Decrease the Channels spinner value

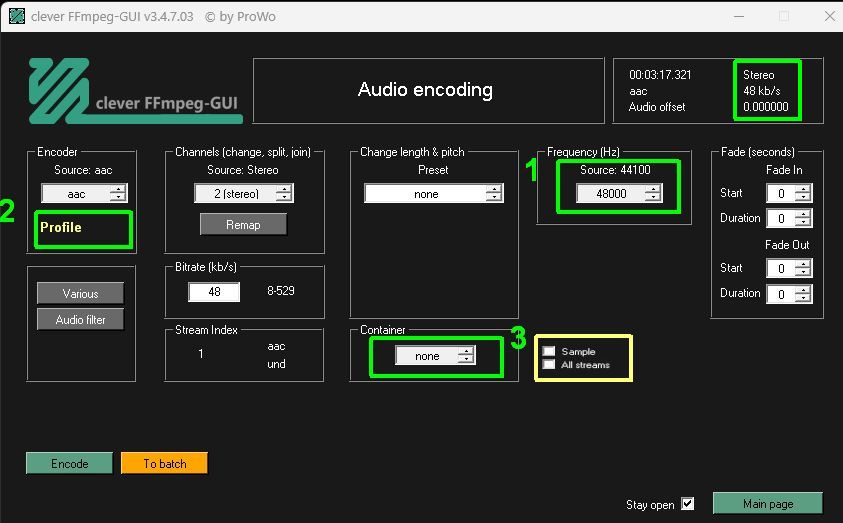point(284,198)
